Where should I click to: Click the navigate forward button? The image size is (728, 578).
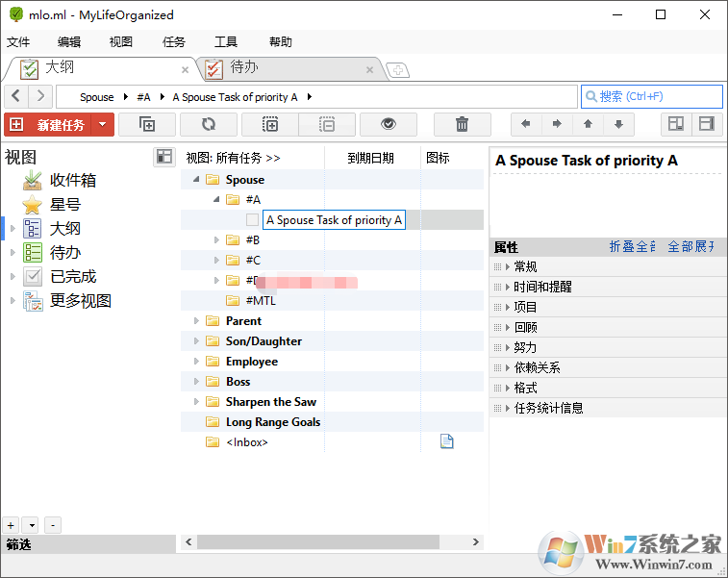coord(40,96)
